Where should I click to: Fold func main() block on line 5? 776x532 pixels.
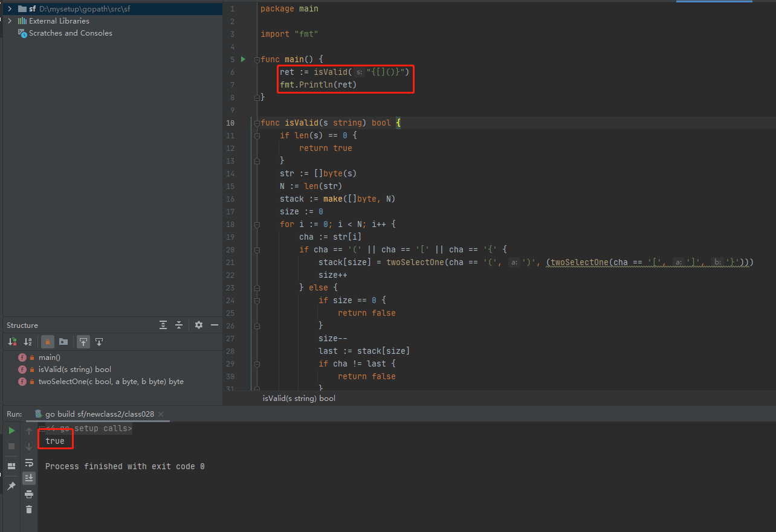(x=257, y=59)
